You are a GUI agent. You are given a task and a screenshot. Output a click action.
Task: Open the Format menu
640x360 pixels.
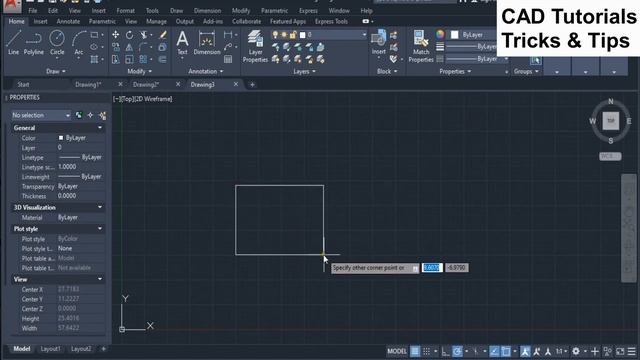125,11
